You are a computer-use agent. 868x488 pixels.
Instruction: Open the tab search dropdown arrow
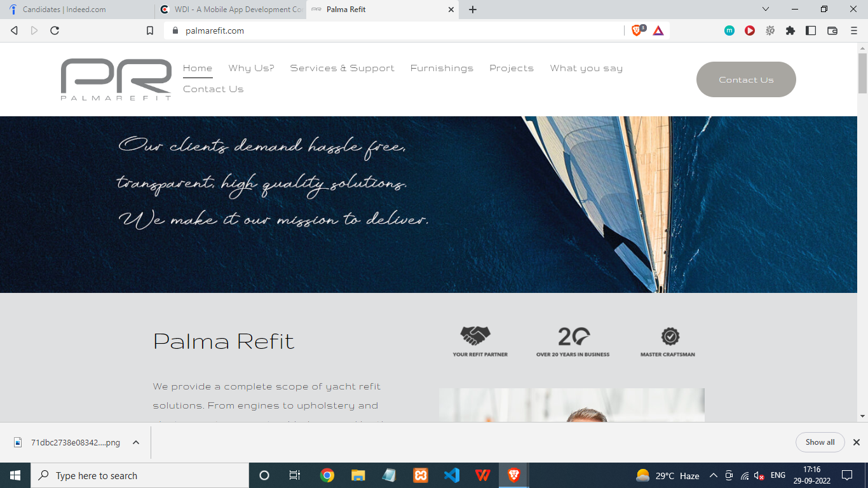pos(766,10)
